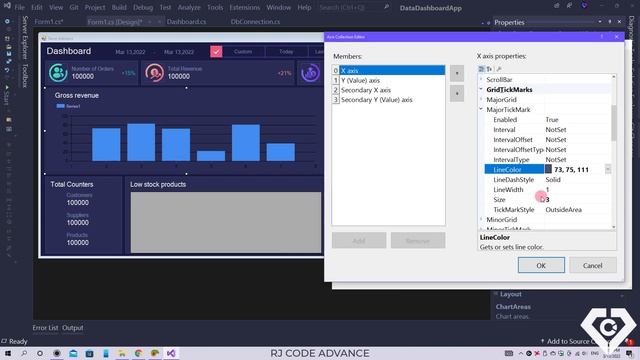Image resolution: width=640 pixels, height=360 pixels.
Task: Click Add to Source Control in status bar
Action: coord(571,341)
